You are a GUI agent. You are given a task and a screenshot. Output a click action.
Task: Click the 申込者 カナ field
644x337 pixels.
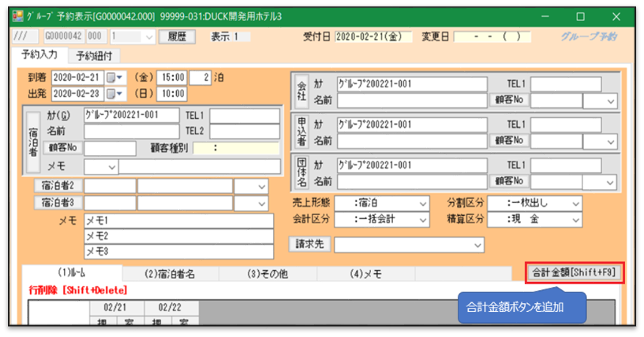pyautogui.click(x=412, y=125)
